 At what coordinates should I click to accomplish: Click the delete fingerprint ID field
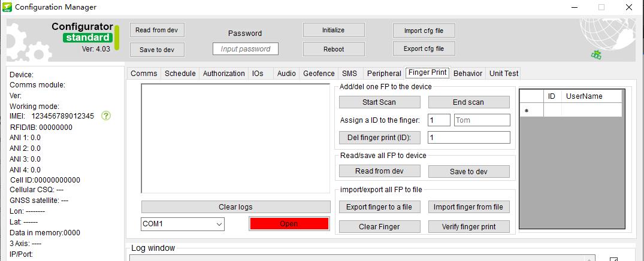(x=468, y=138)
